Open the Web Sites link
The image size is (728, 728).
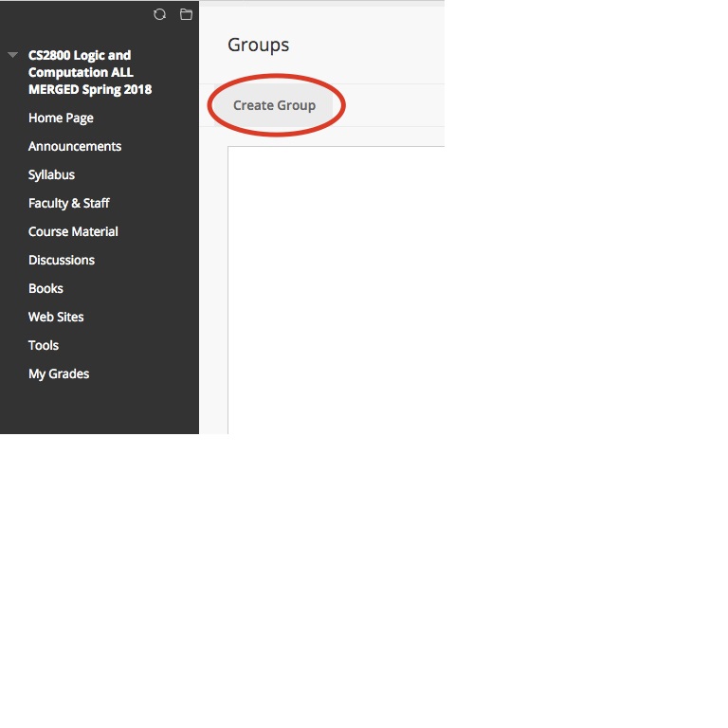pos(56,317)
